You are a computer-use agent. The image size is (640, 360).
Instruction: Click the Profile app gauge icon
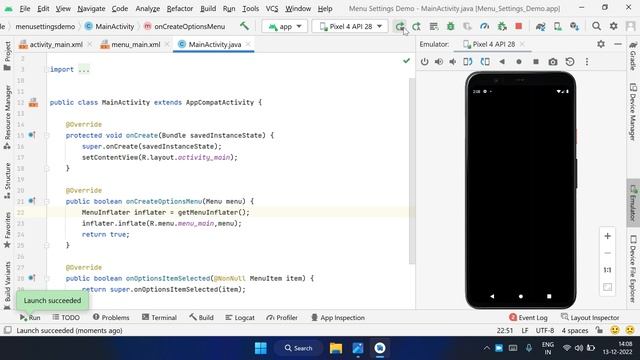click(484, 27)
